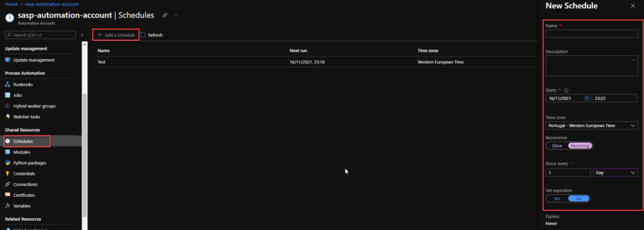Click the Western European Time cell
644x230 pixels.
441,62
